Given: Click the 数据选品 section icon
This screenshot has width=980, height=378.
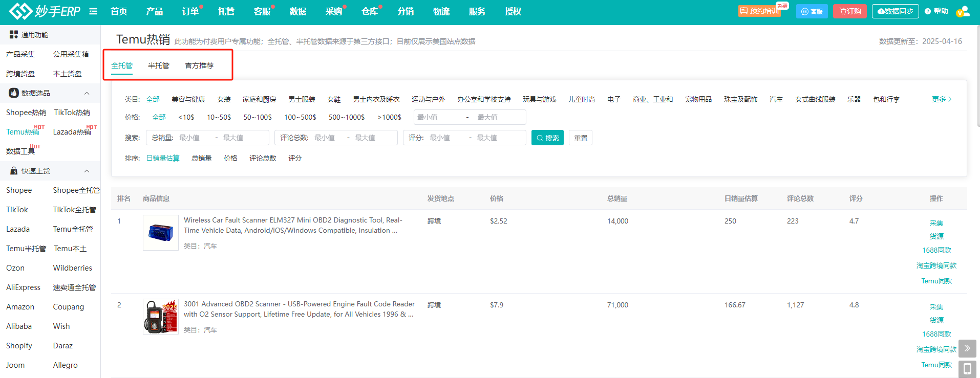Looking at the screenshot, I should (x=14, y=93).
